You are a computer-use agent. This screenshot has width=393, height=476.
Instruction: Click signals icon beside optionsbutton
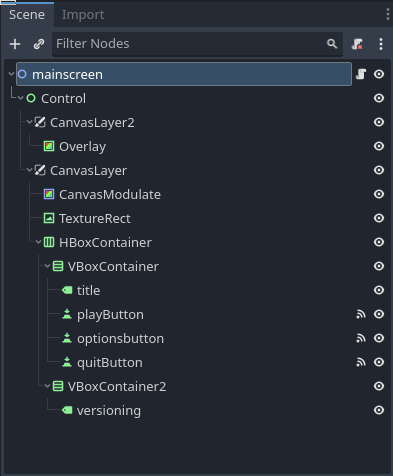(x=361, y=338)
